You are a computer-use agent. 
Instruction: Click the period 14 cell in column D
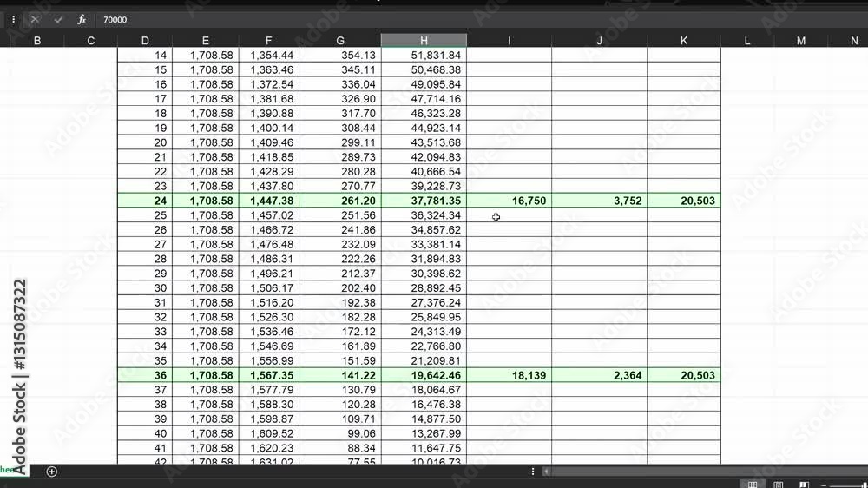(145, 56)
